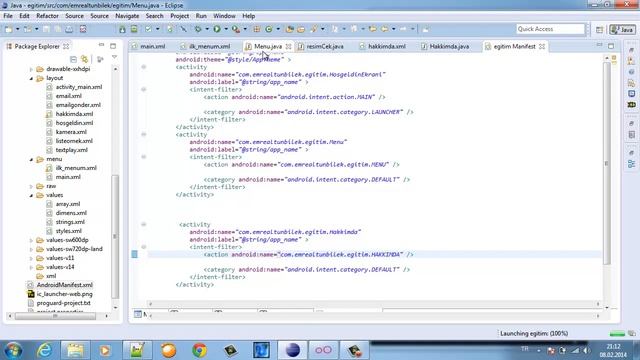
Task: Open the Android Virtual Device Manager icon
Action: 134,29
